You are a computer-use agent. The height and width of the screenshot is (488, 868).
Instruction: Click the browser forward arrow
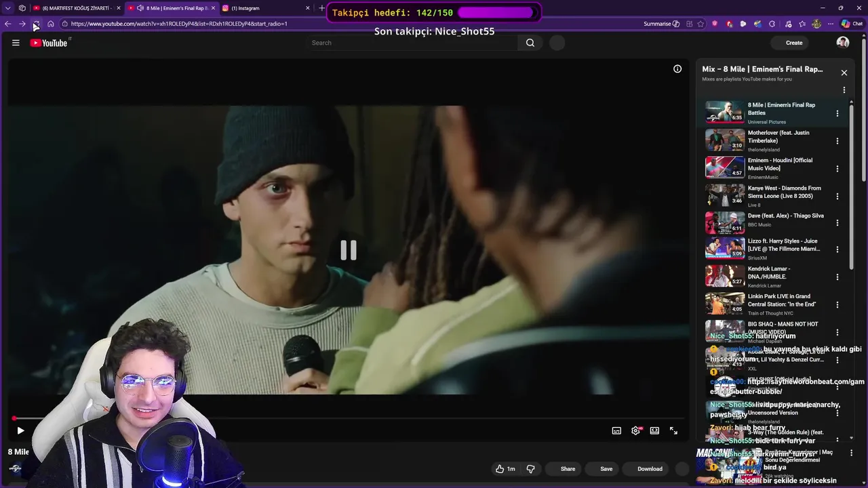tap(22, 24)
